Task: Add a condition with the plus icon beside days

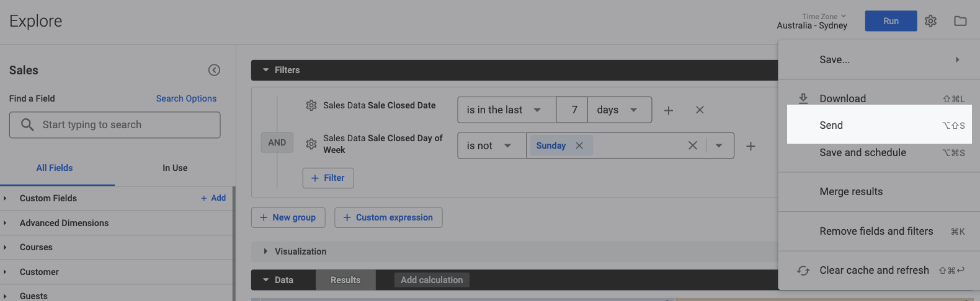Action: (669, 110)
